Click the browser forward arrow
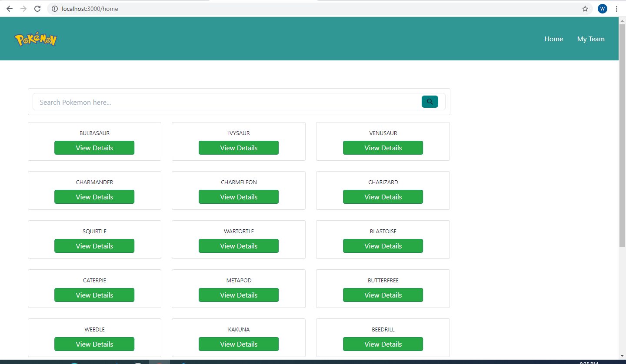Viewport: 626px width, 364px height. pyautogui.click(x=23, y=9)
